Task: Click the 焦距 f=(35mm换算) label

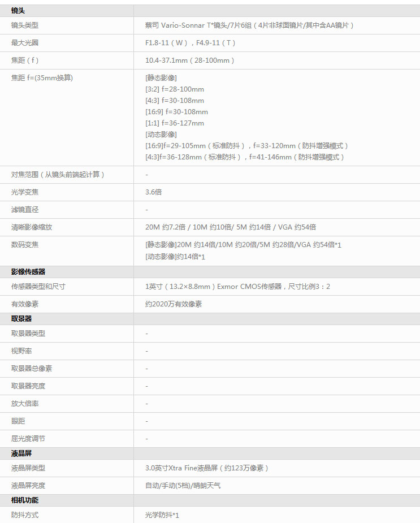Action: coord(42,78)
